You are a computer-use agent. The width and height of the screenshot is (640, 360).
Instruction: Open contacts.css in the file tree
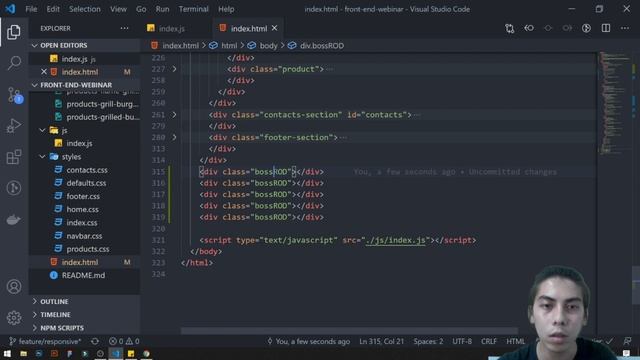click(x=87, y=170)
